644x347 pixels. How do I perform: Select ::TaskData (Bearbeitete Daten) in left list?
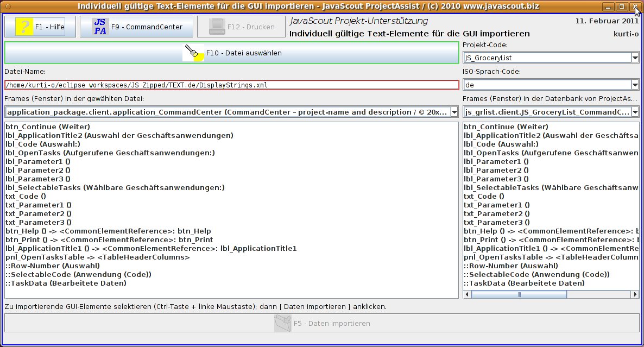66,283
